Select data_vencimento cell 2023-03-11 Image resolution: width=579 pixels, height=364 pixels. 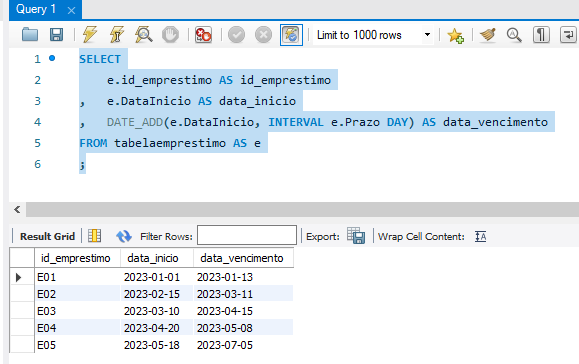click(x=243, y=294)
